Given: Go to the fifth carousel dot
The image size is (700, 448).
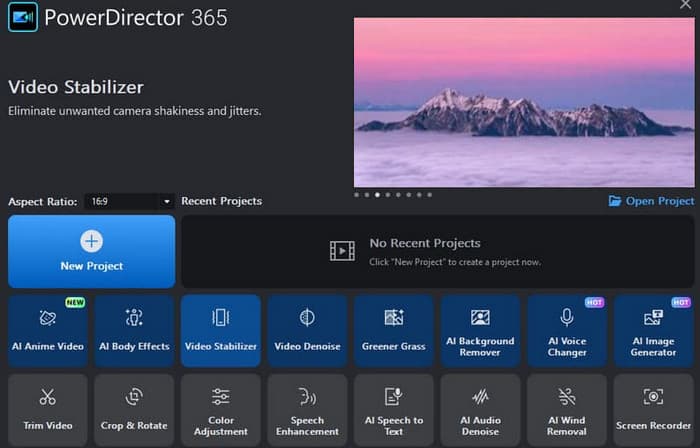Looking at the screenshot, I should 398,195.
